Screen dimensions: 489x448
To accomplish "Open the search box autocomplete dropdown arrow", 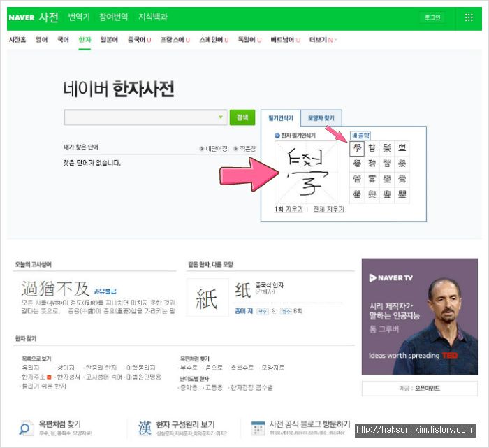I will point(221,117).
